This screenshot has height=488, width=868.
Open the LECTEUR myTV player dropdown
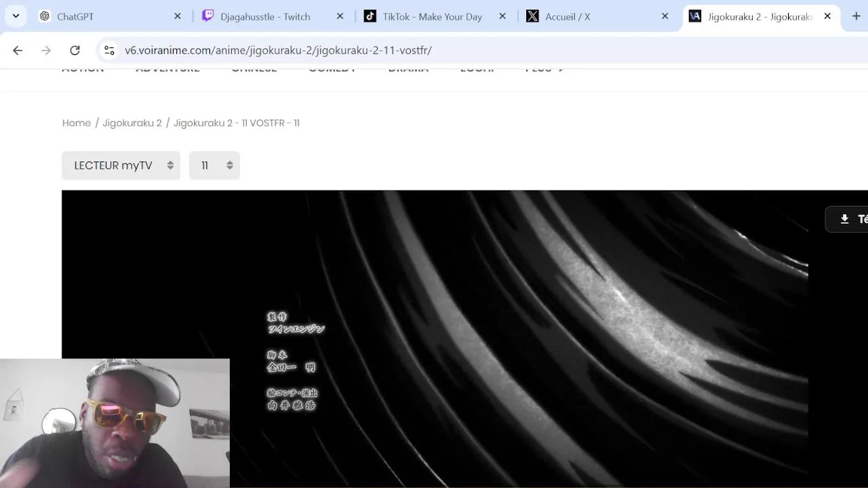point(121,165)
